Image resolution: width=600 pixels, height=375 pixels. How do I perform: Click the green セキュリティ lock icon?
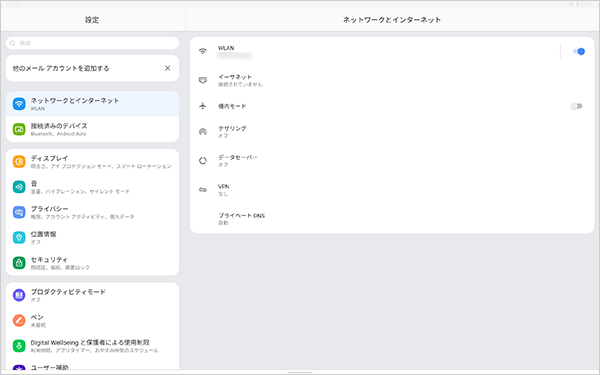[x=19, y=263]
